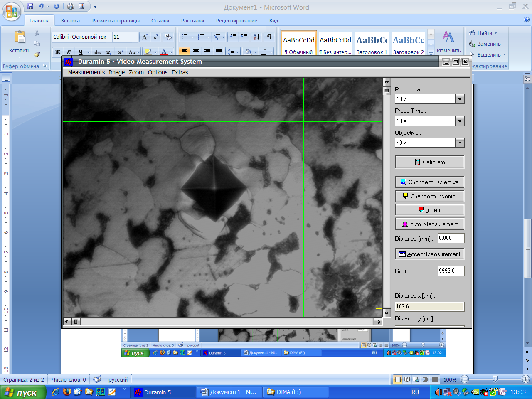Click Change to Indenter button
Viewport: 532px width, 399px height.
429,196
